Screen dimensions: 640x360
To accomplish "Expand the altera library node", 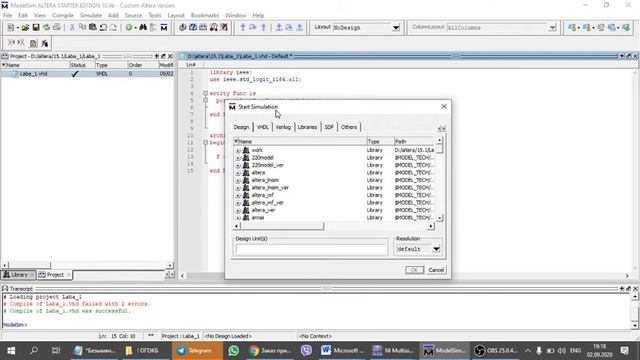I will [x=238, y=173].
